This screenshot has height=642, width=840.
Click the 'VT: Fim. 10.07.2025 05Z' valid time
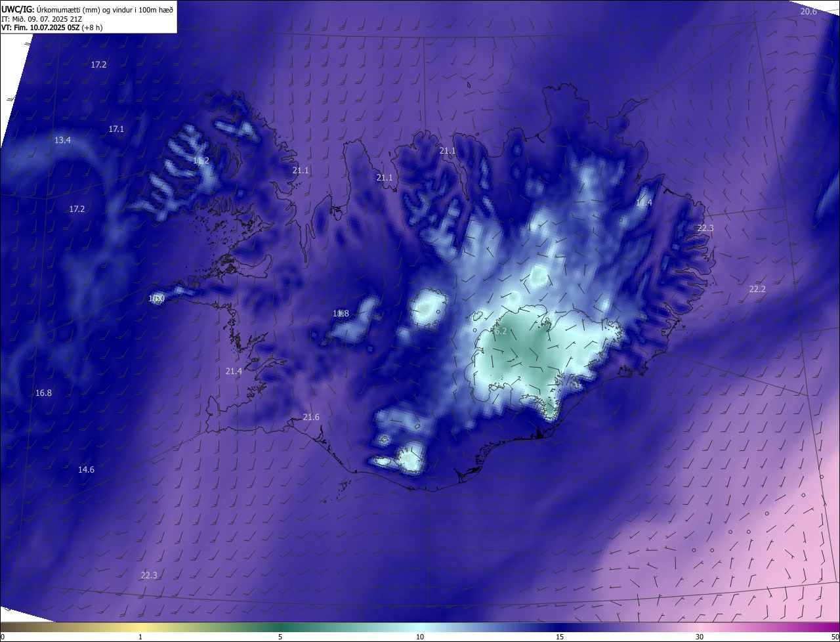coord(40,28)
